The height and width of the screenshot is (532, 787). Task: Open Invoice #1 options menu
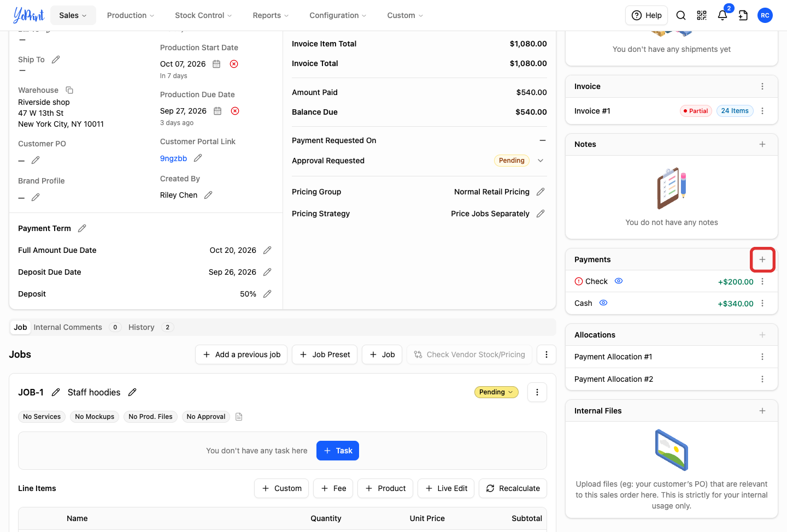coord(762,111)
